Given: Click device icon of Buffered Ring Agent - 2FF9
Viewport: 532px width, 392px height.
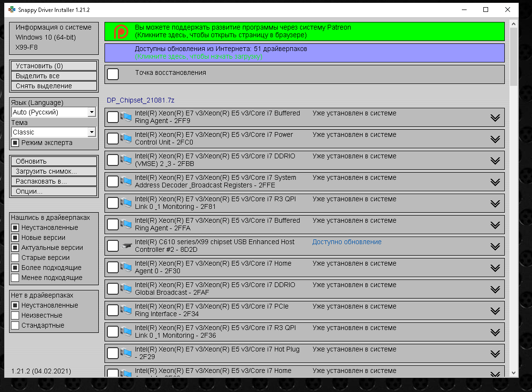Looking at the screenshot, I should [x=126, y=117].
